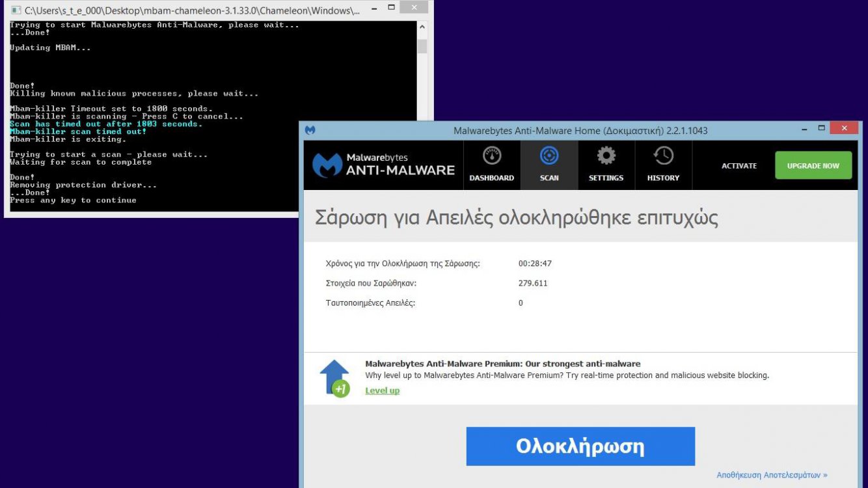
Task: Follow the green Level up link
Action: (x=382, y=390)
